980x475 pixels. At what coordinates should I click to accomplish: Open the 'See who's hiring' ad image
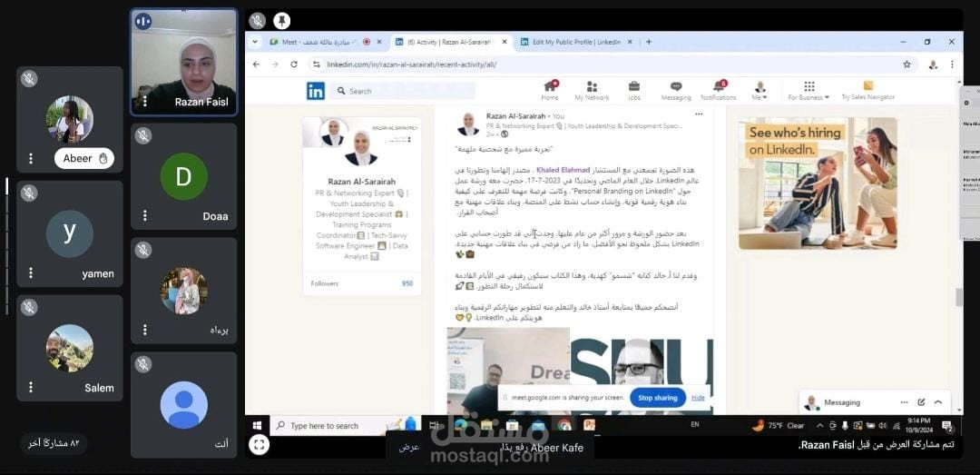pyautogui.click(x=818, y=183)
